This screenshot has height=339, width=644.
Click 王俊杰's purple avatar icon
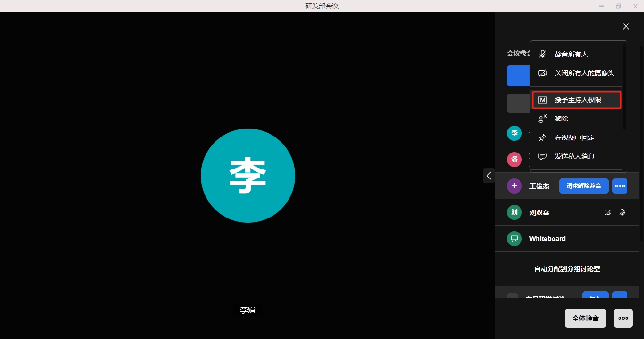tap(514, 186)
